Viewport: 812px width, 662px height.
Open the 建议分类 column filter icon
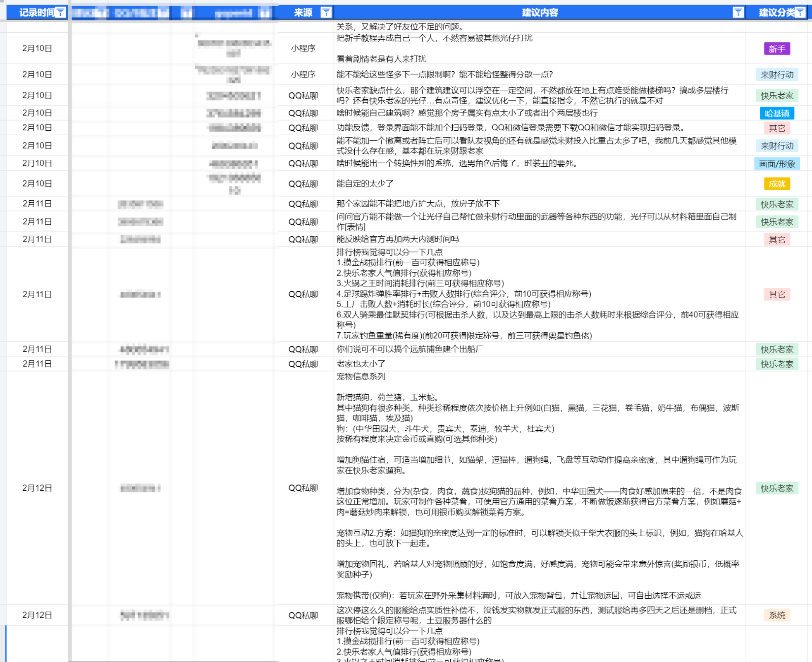800,12
